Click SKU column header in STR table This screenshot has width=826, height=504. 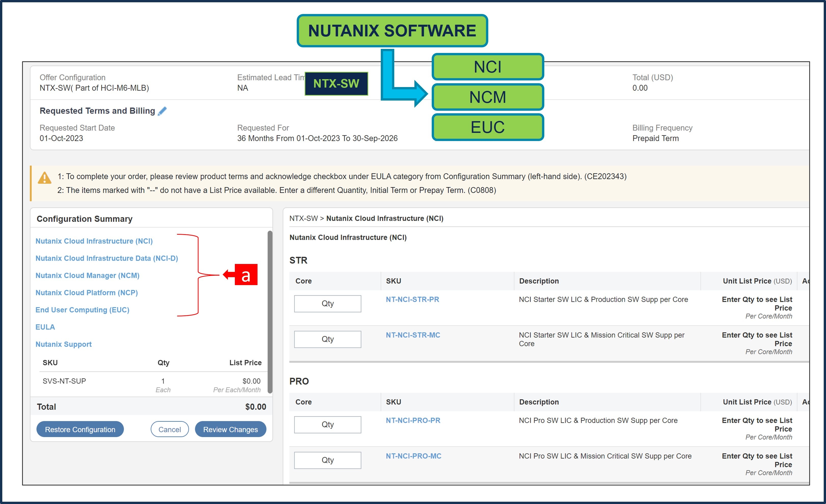pos(394,281)
